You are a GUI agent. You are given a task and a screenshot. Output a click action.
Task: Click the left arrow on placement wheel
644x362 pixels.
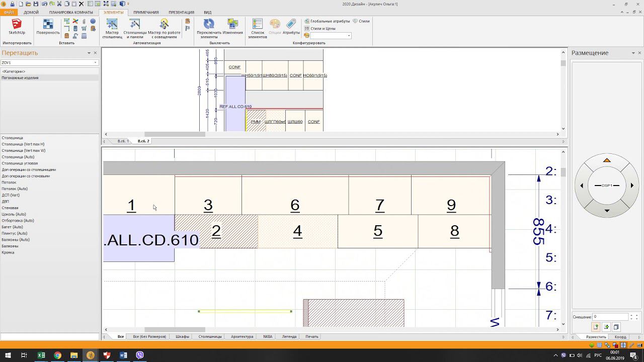(582, 186)
